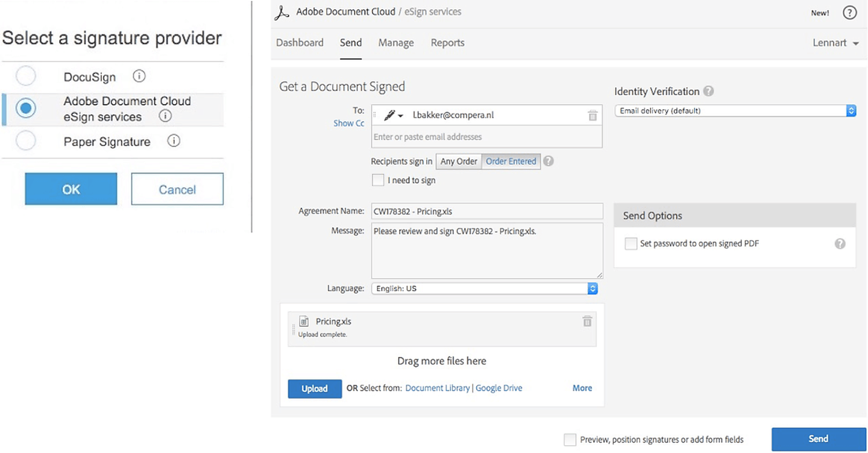
Task: Click help icon for Set password option
Action: [x=840, y=244]
